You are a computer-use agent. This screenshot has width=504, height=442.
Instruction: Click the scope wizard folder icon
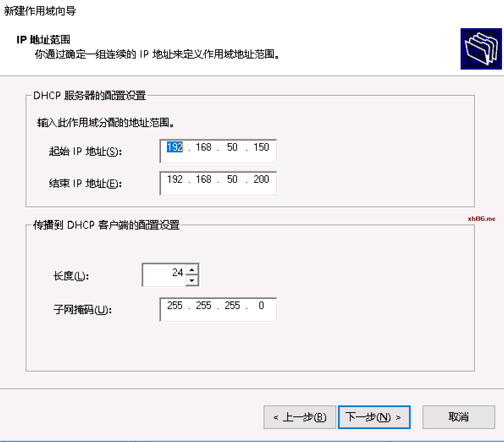tap(481, 49)
